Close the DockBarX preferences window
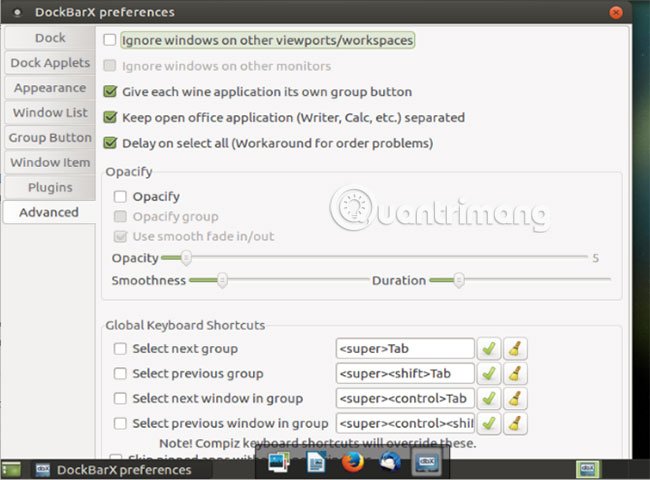Image resolution: width=650 pixels, height=480 pixels. [x=616, y=13]
